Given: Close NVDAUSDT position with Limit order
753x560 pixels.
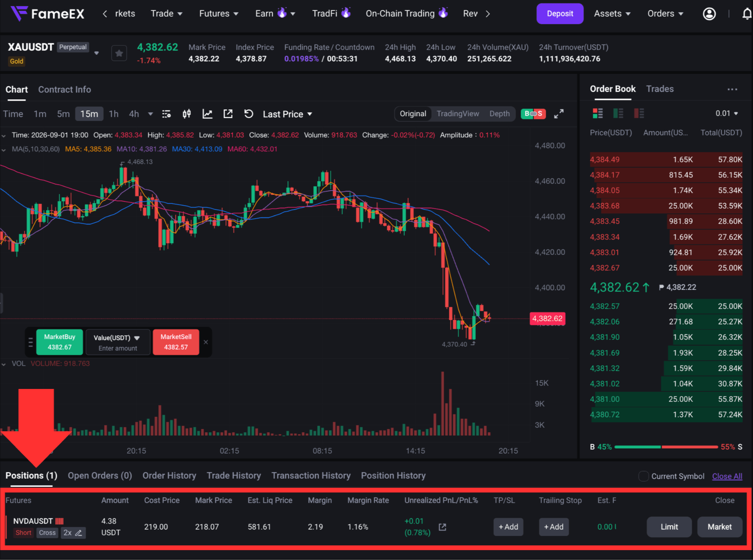Looking at the screenshot, I should 669,527.
